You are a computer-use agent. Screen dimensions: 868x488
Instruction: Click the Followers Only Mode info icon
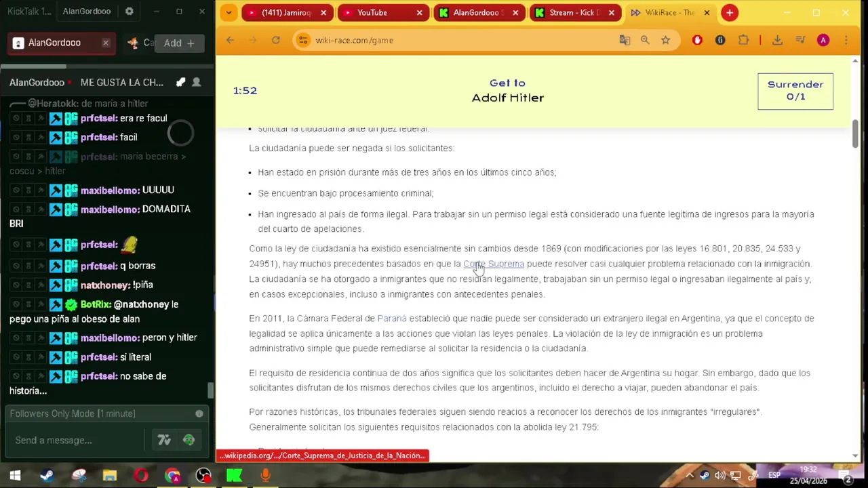(199, 413)
